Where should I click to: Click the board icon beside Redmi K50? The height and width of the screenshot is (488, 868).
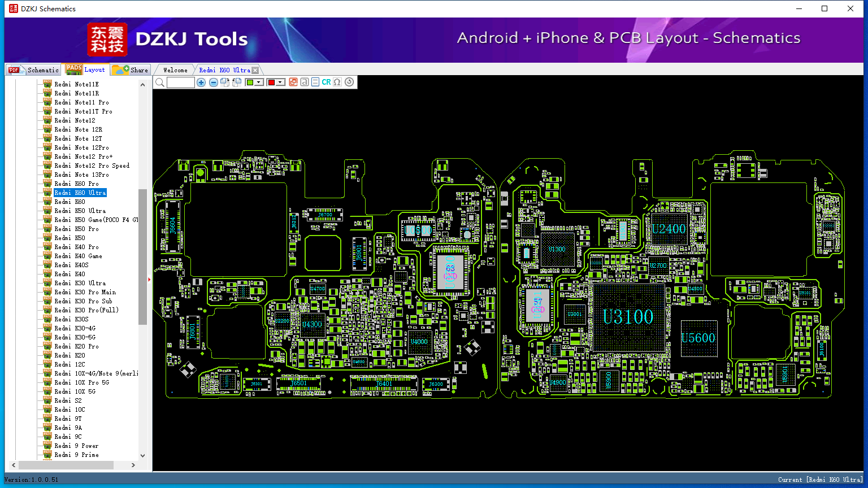[x=47, y=238]
